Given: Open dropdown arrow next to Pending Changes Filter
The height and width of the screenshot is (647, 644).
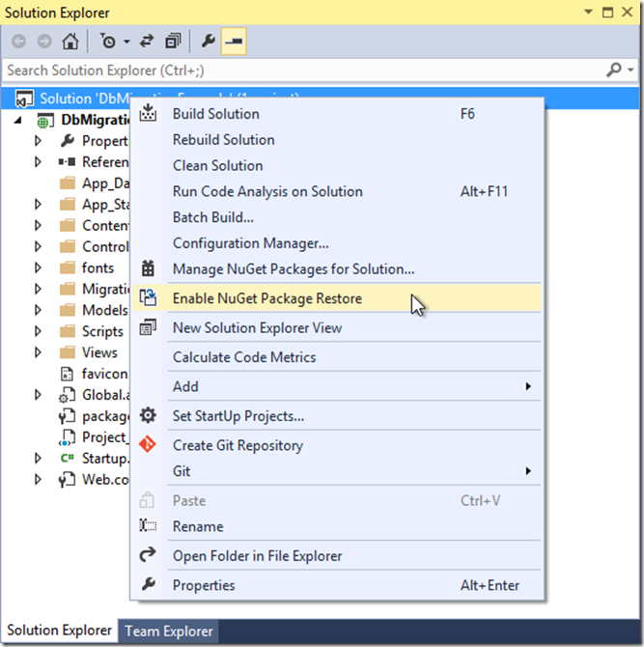Looking at the screenshot, I should (126, 42).
